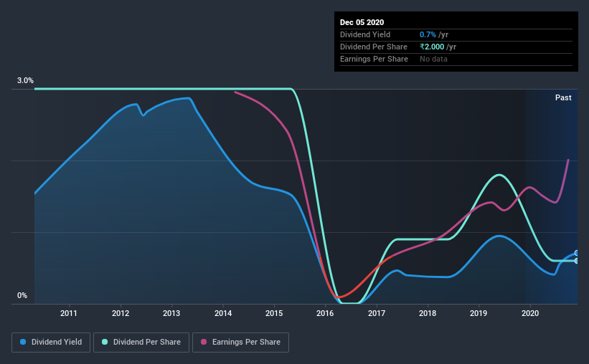Toggle the Dividend Yield legend button
Image resolution: width=589 pixels, height=364 pixels.
point(51,343)
